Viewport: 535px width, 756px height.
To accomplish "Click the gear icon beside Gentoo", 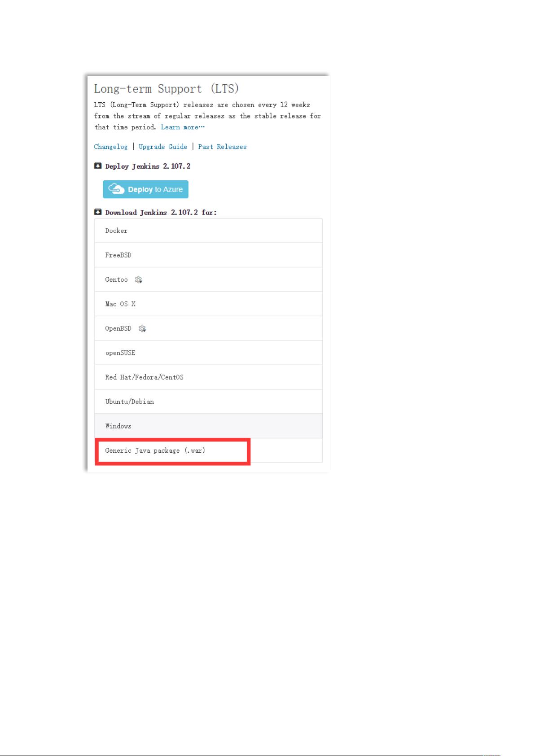I will [139, 280].
